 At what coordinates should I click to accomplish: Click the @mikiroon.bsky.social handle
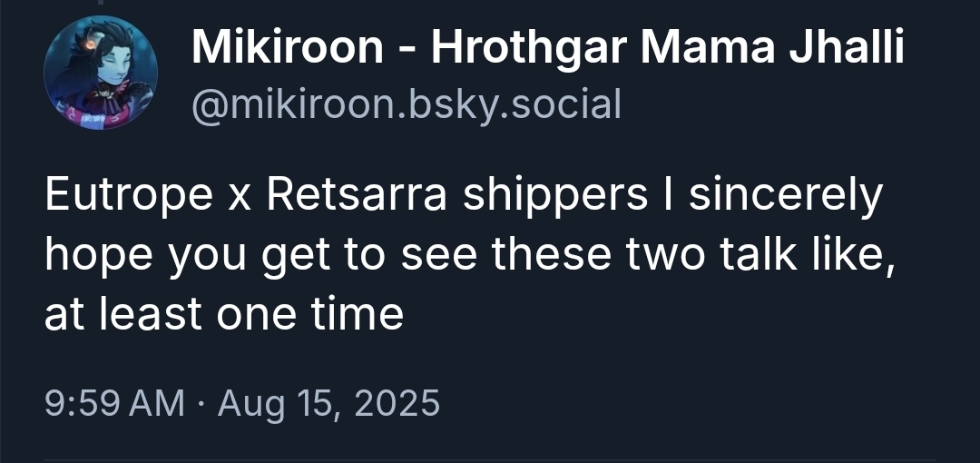pos(407,105)
